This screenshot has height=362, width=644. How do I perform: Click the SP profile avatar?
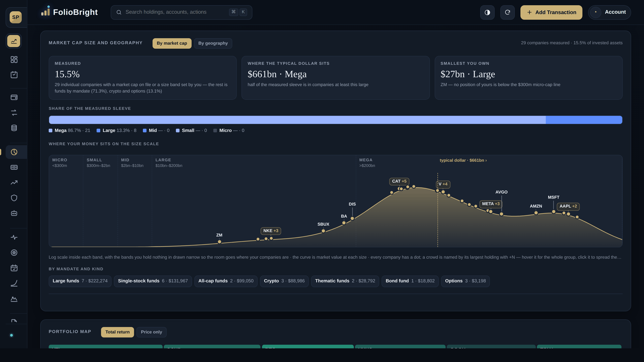coord(15,17)
